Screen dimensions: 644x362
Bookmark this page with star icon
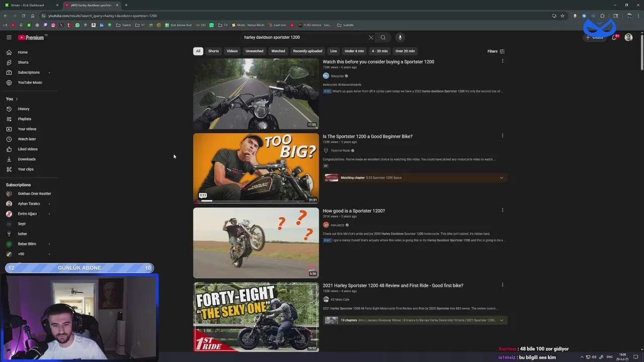coord(562,16)
